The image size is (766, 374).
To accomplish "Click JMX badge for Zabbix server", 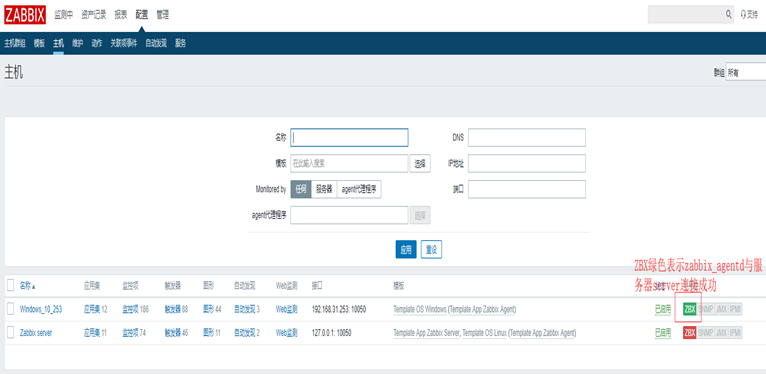I will (722, 333).
